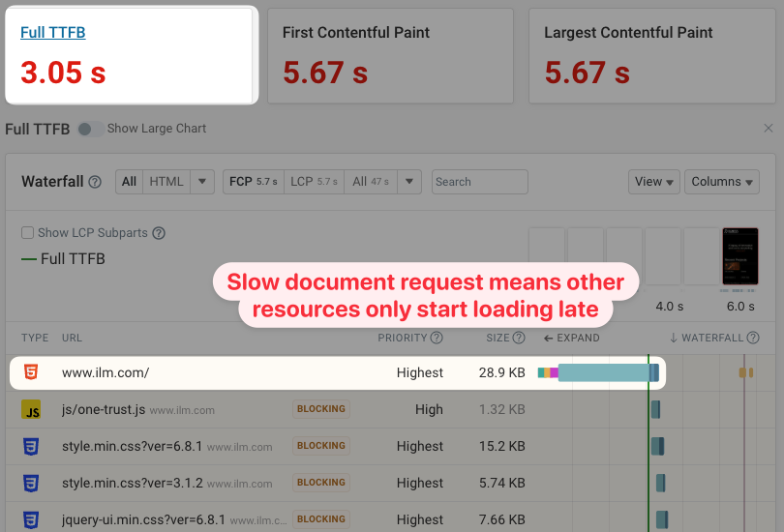
Task: Open the request type filter dropdown
Action: [x=202, y=182]
